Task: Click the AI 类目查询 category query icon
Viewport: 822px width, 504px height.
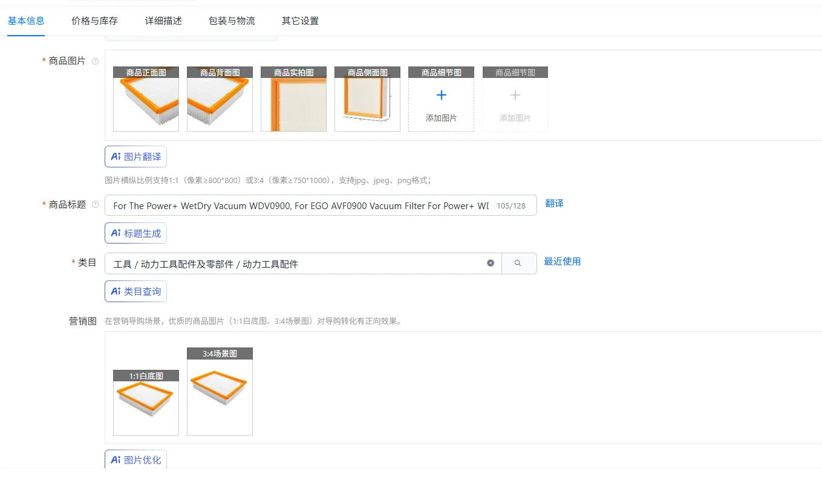Action: point(116,291)
